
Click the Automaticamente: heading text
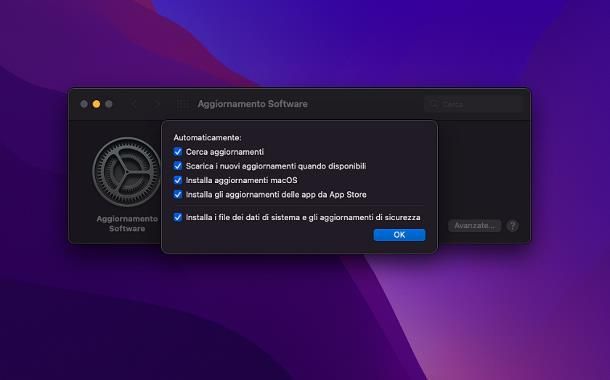coord(207,138)
